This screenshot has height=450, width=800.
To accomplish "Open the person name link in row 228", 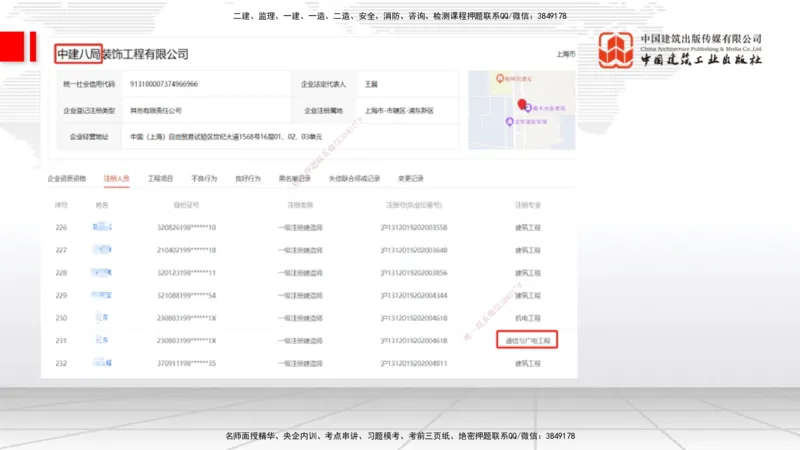I will (102, 272).
